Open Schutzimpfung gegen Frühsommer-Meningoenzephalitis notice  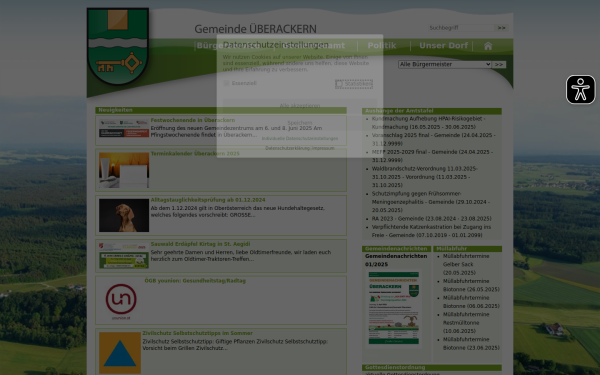pos(431,202)
